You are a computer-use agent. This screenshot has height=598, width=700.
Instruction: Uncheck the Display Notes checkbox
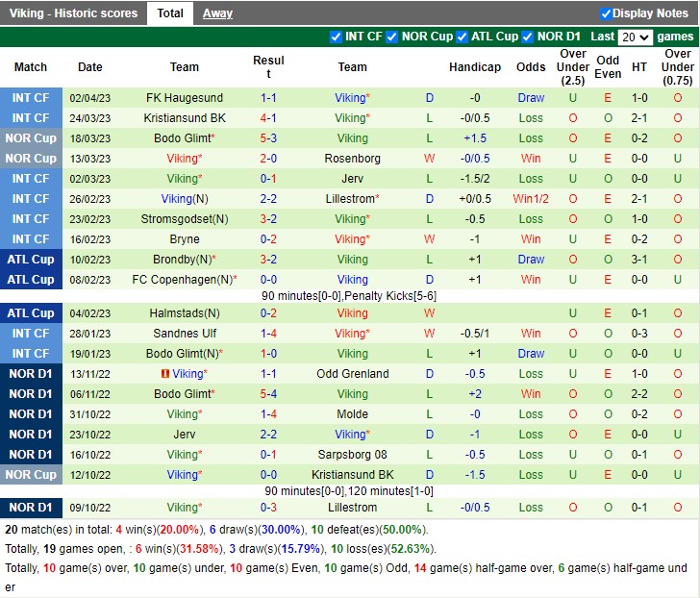coord(606,13)
